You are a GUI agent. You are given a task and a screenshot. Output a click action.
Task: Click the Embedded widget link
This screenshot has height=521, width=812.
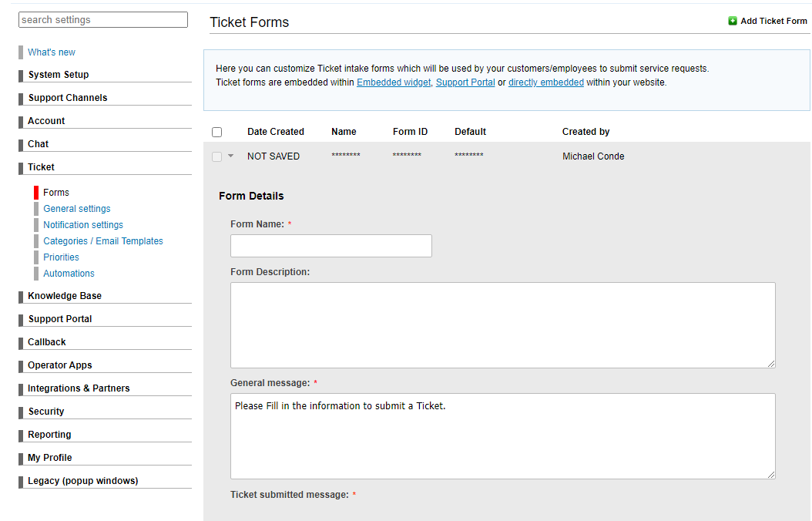pos(394,82)
